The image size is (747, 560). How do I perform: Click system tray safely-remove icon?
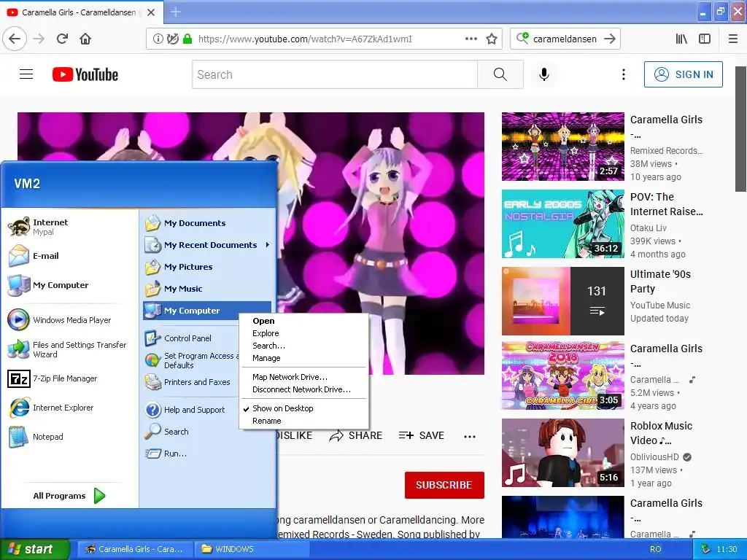coord(706,549)
